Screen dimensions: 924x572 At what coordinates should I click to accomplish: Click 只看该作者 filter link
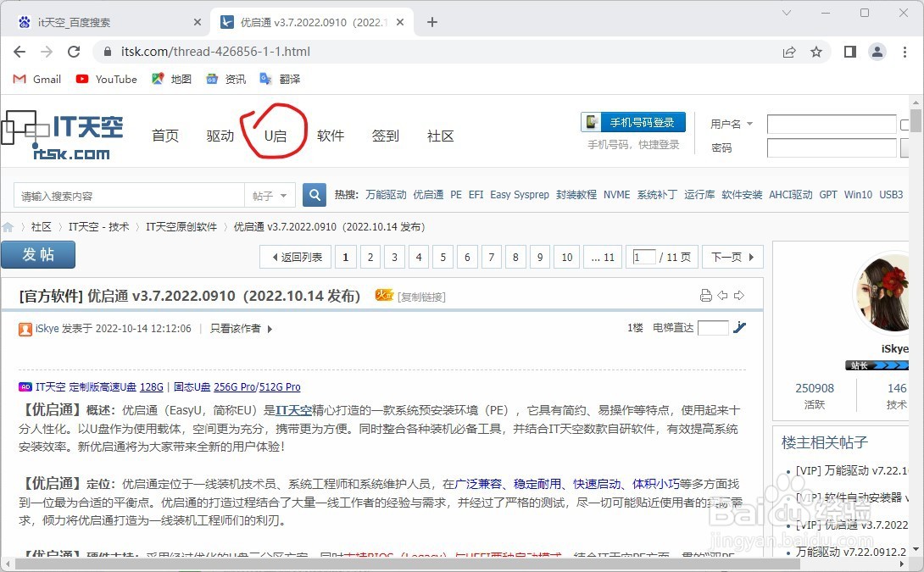(x=235, y=329)
